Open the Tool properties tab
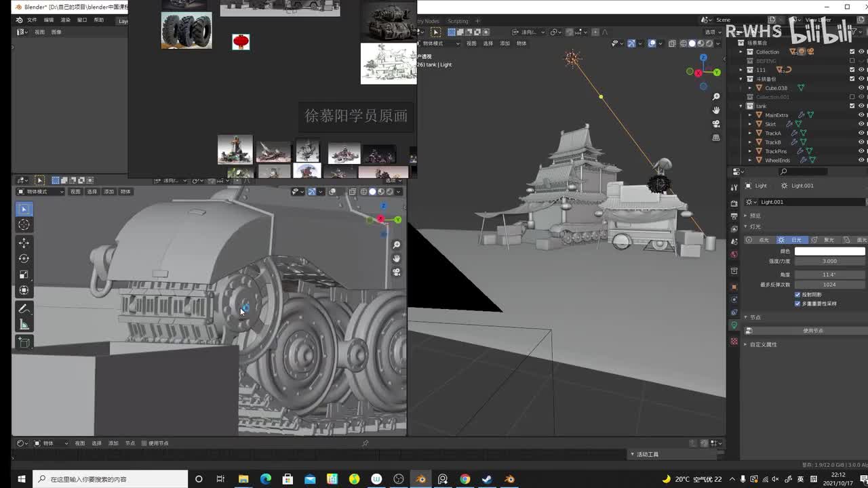Viewport: 868px width, 488px height. click(734, 188)
